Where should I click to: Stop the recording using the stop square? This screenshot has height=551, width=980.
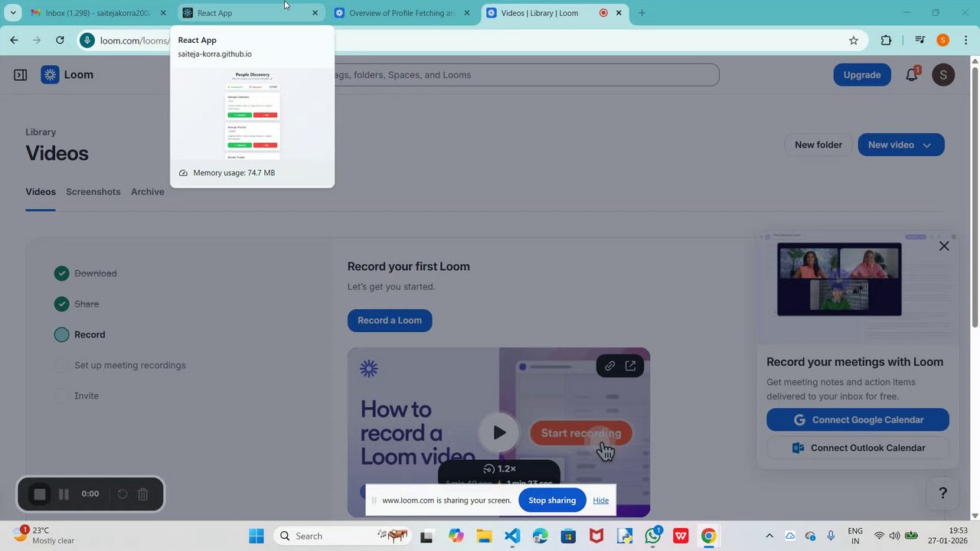pyautogui.click(x=40, y=494)
